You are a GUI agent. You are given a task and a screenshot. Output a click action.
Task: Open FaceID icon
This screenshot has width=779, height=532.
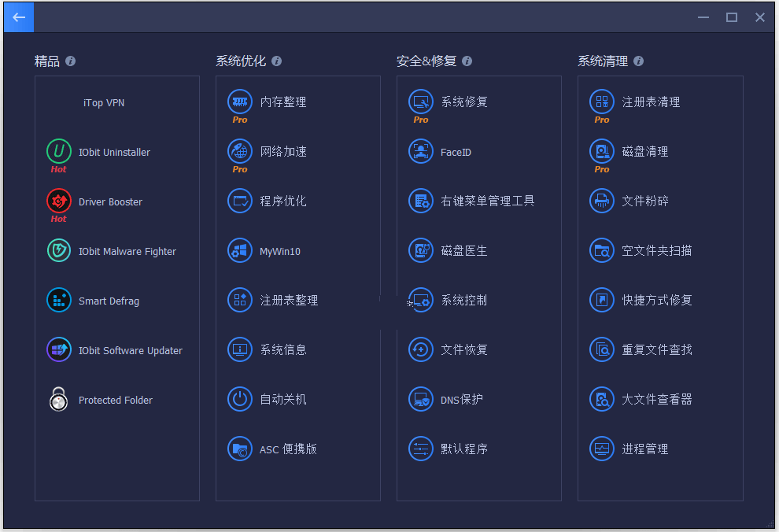[421, 151]
